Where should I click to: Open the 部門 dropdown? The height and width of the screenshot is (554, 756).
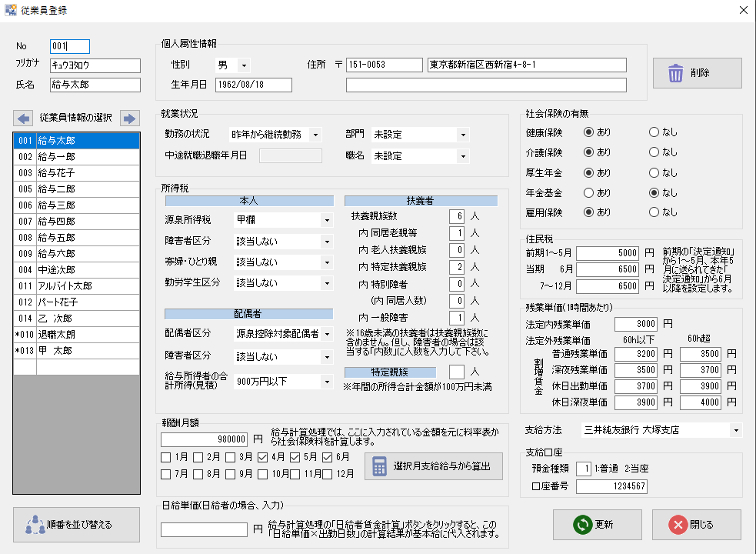pyautogui.click(x=461, y=135)
